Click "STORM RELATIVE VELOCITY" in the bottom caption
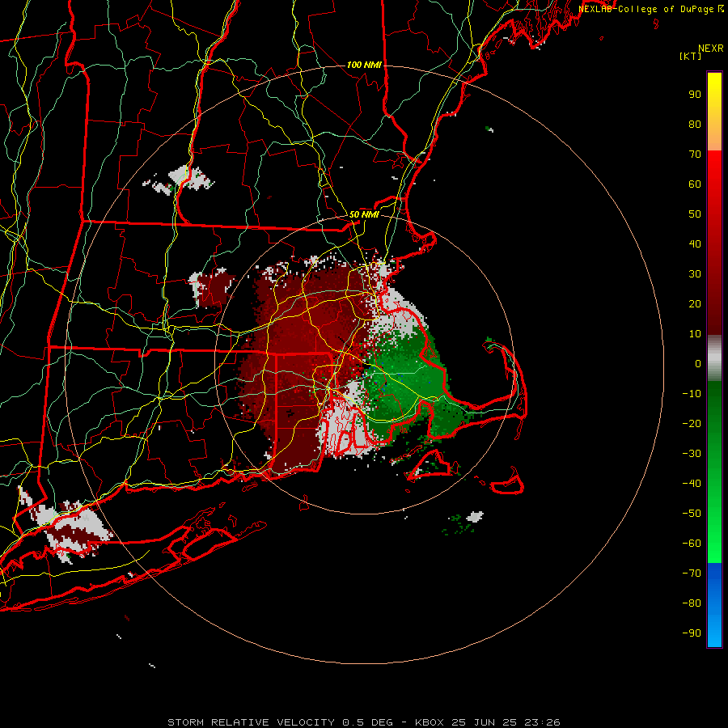The image size is (728, 728). [252, 722]
